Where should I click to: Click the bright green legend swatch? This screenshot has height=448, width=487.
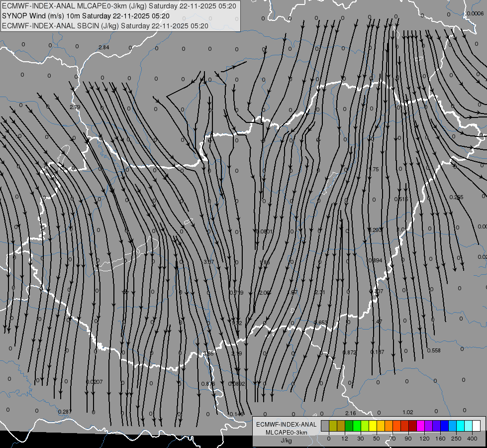(357, 426)
